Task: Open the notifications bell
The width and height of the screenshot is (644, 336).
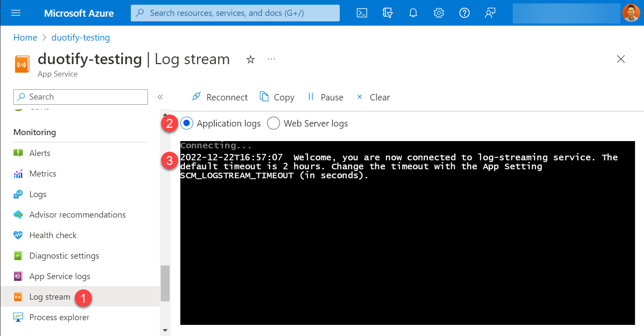Action: [413, 13]
